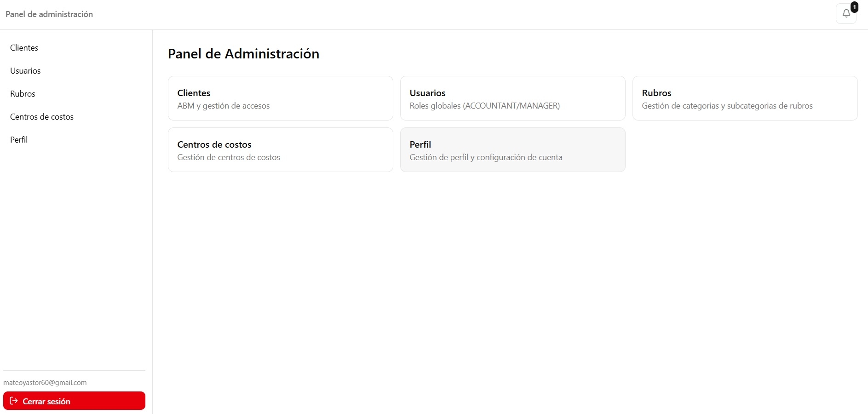Open the Centros de costos card
The height and width of the screenshot is (414, 868).
point(280,149)
